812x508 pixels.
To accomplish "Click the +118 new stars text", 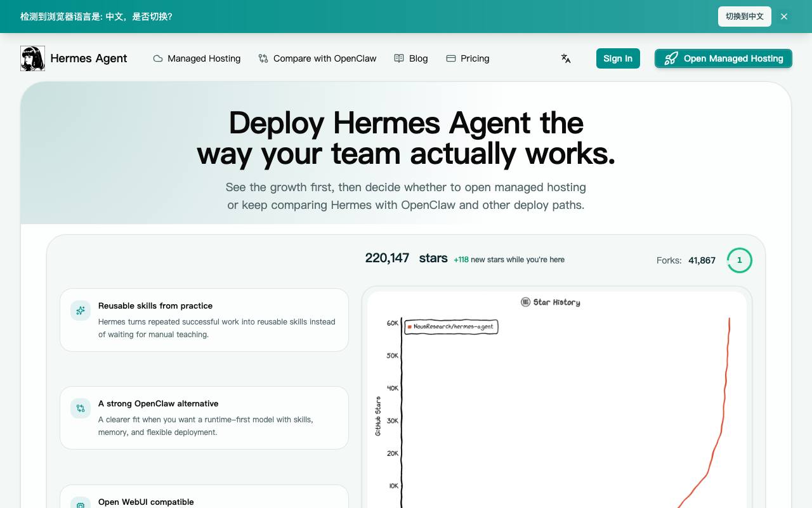I will [x=509, y=259].
